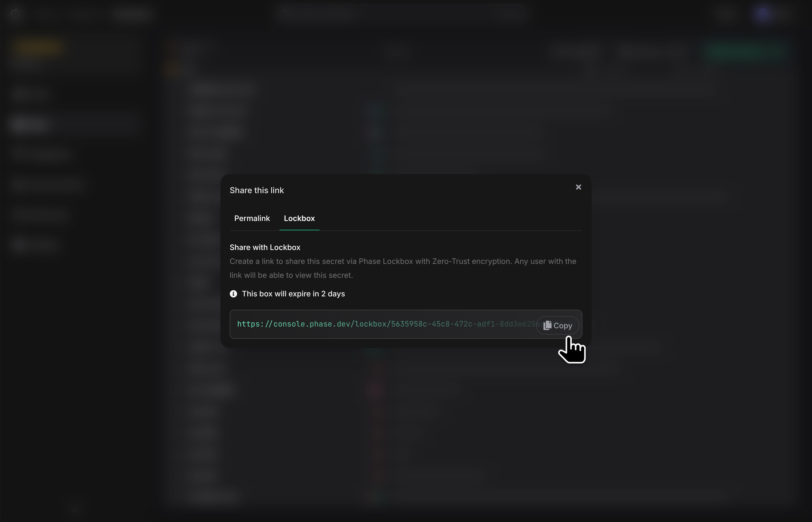The height and width of the screenshot is (522, 812).
Task: Click the lockbox URL field
Action: click(x=406, y=324)
